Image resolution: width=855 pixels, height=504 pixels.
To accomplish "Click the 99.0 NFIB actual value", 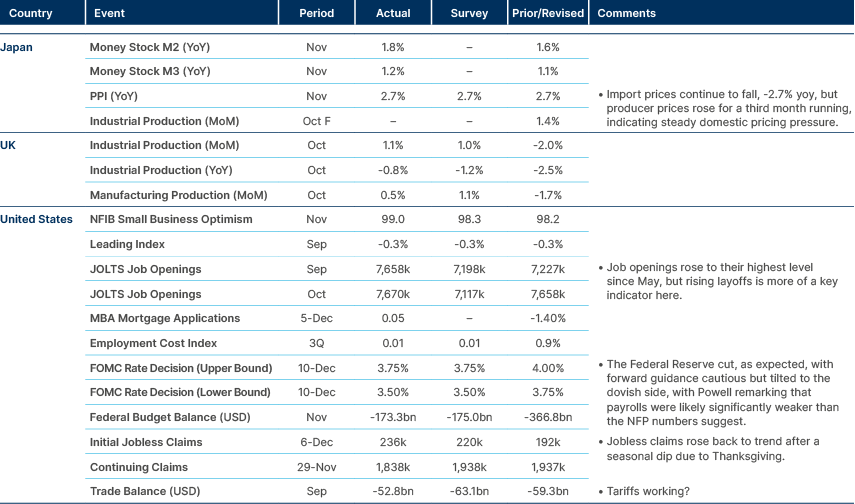I will [x=393, y=219].
